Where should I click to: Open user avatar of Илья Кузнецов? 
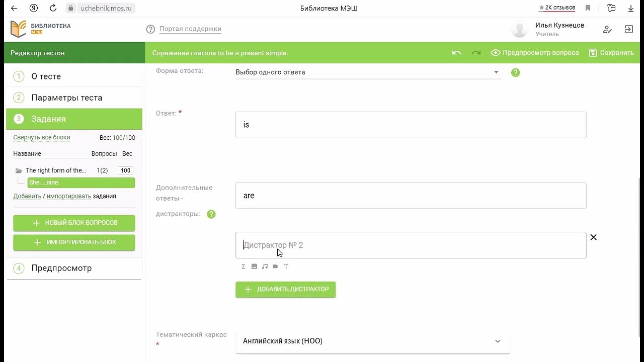pos(519,29)
